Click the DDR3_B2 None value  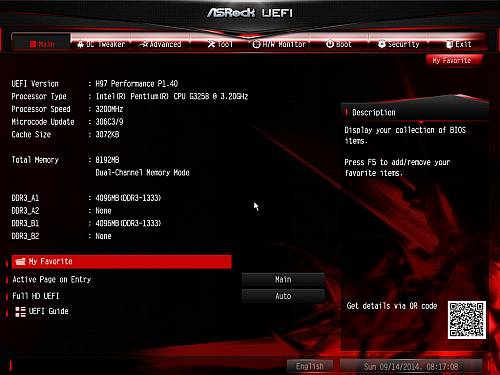click(103, 236)
